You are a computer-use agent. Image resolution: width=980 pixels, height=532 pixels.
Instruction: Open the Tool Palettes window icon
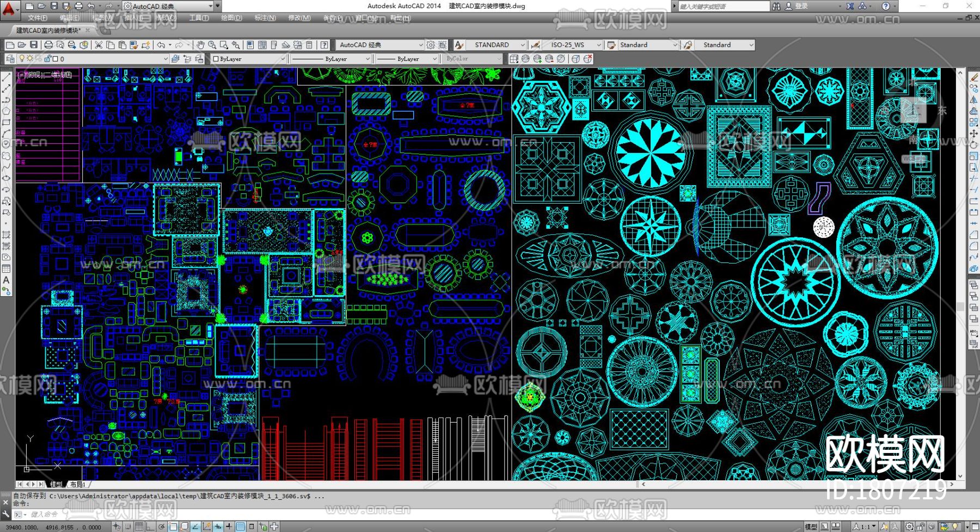tap(274, 45)
